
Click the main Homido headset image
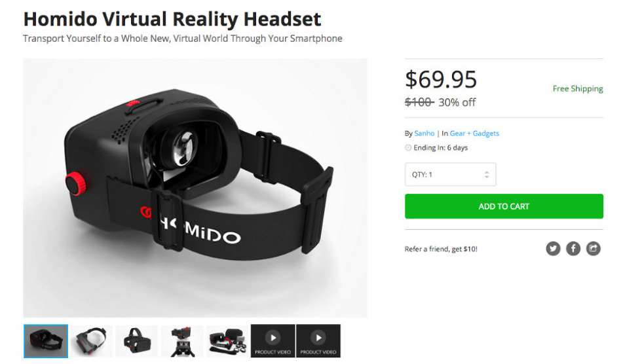(x=195, y=188)
